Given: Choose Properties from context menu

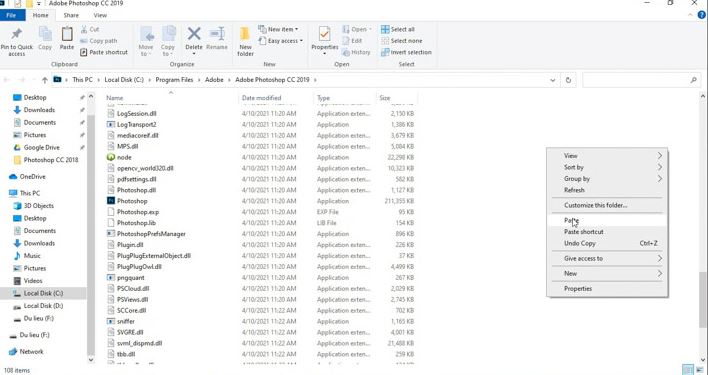Looking at the screenshot, I should (607, 289).
